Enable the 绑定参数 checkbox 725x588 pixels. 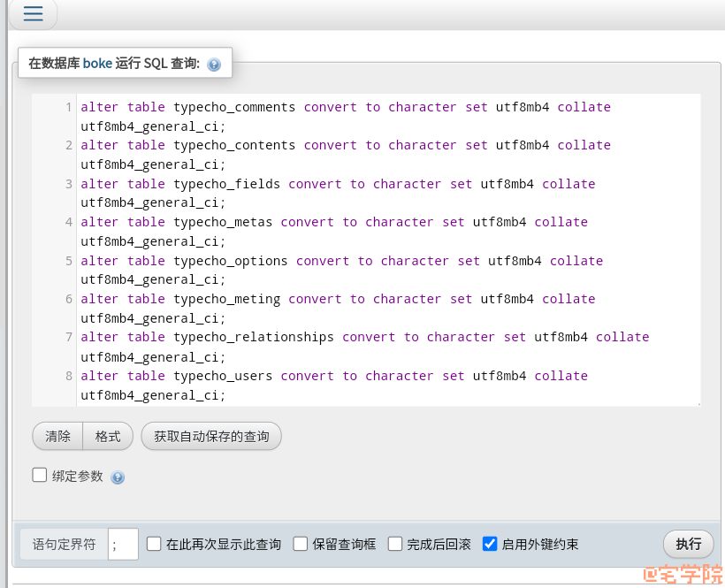tap(40, 476)
